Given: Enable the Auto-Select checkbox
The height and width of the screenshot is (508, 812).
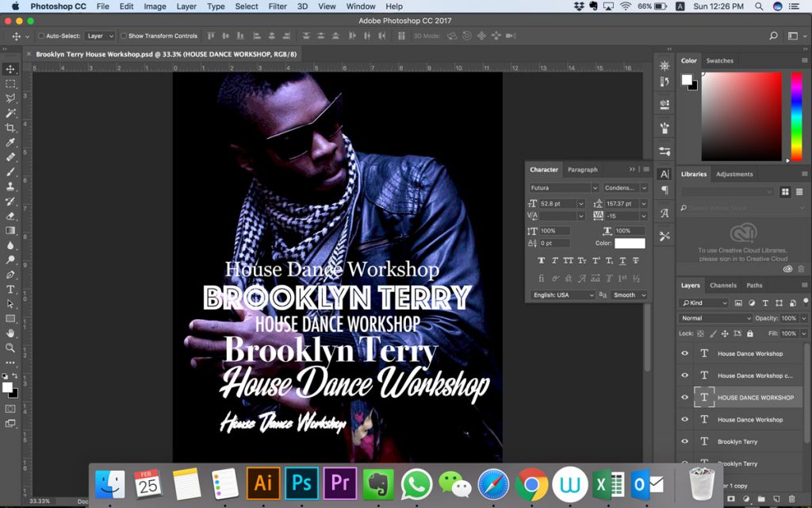Looking at the screenshot, I should tap(41, 36).
